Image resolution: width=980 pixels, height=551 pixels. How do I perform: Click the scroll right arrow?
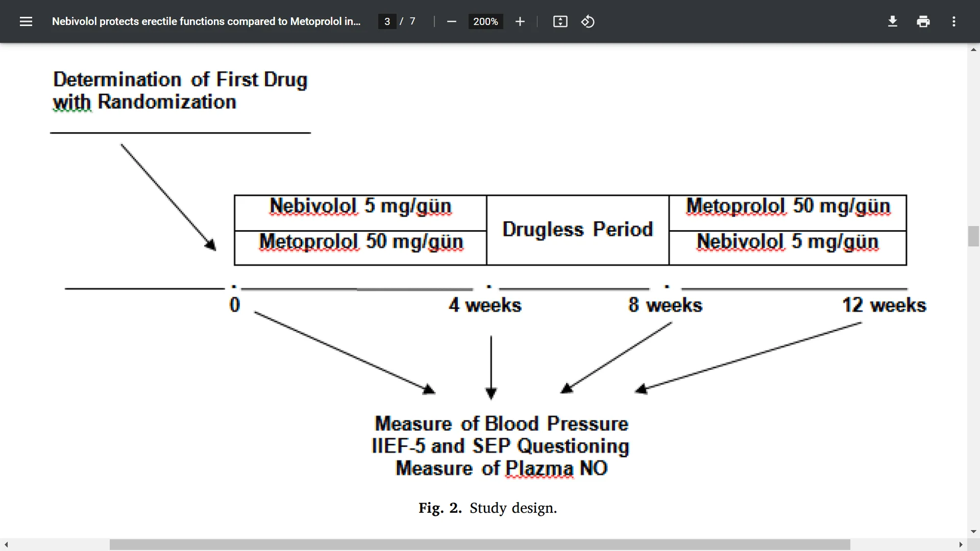(961, 544)
